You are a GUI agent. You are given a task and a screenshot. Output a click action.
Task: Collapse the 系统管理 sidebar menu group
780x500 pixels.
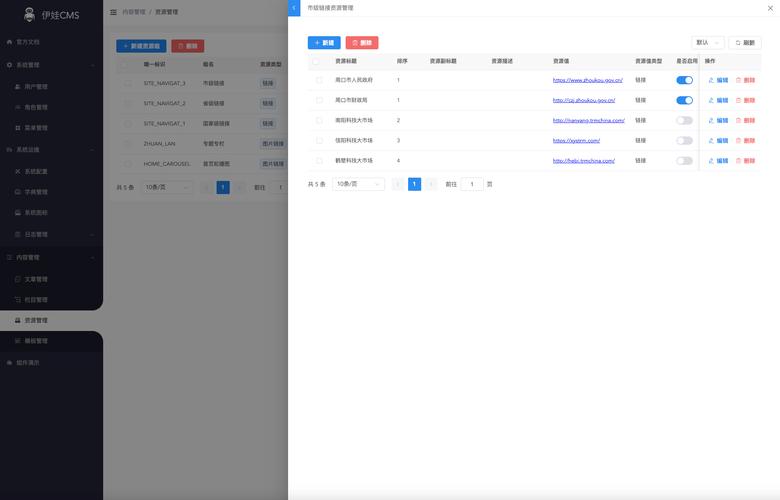pyautogui.click(x=50, y=65)
